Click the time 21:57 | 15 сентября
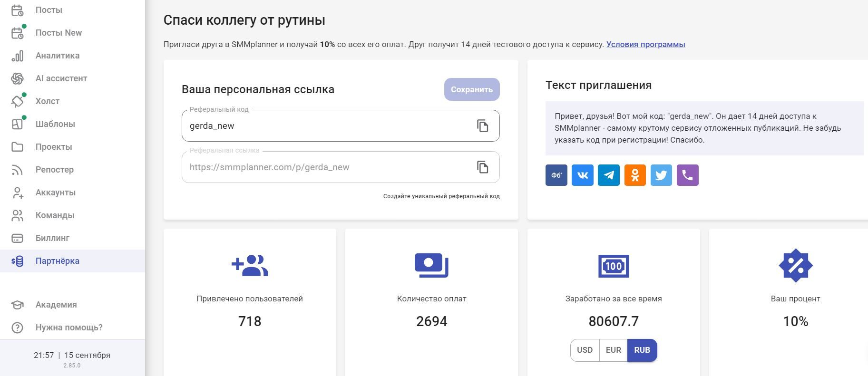The image size is (868, 376). pos(72,355)
